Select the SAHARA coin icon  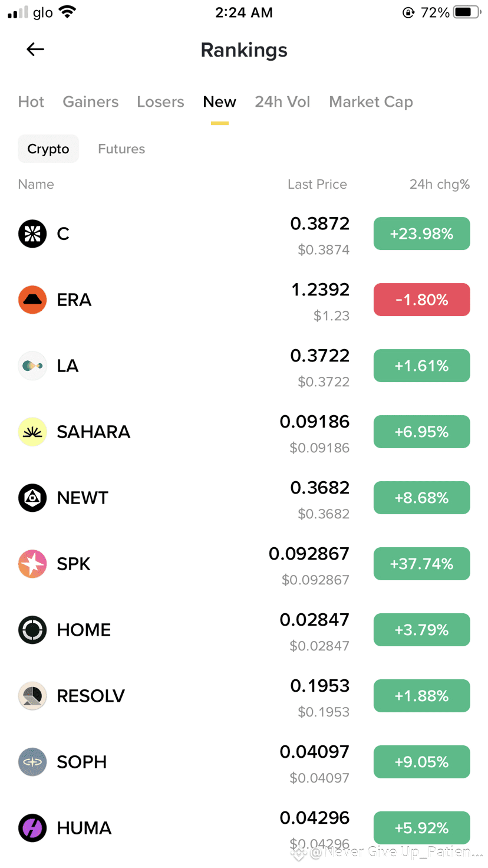click(x=32, y=432)
